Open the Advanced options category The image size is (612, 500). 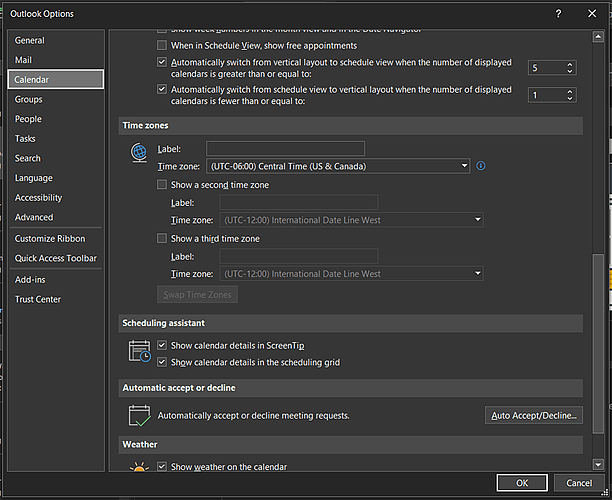pyautogui.click(x=34, y=217)
